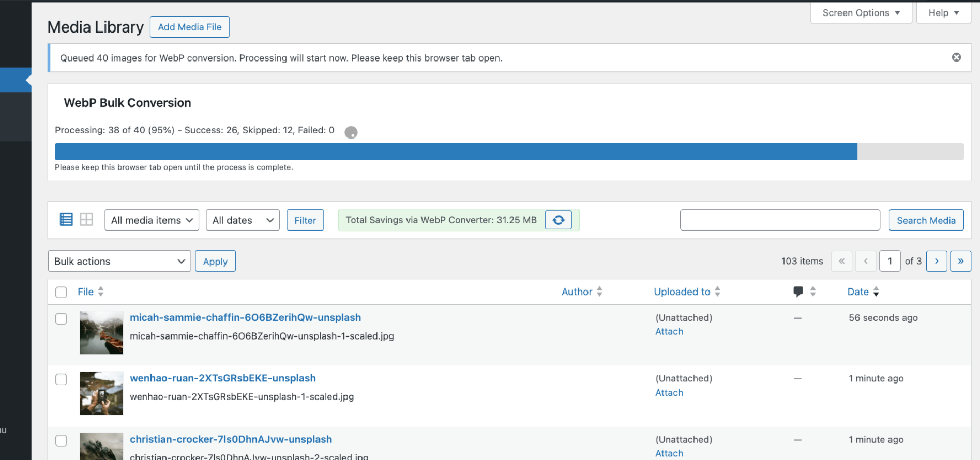Viewport: 980px width, 460px height.
Task: Dismiss the queued images notice
Action: [956, 57]
